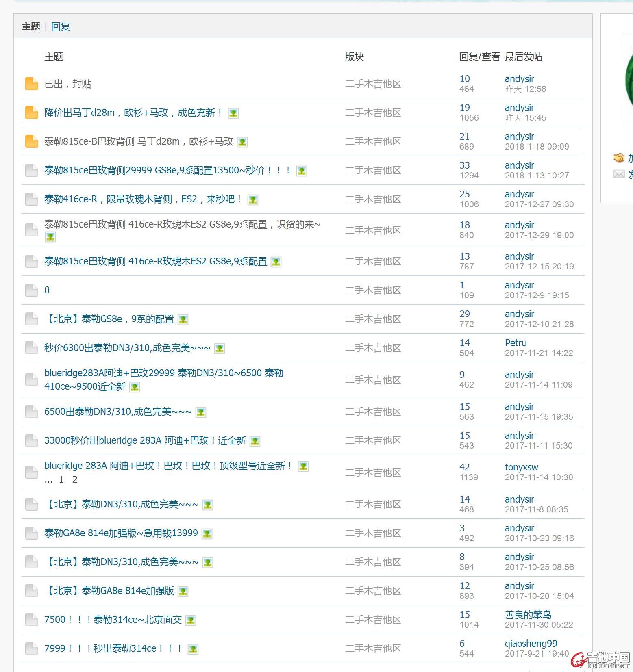This screenshot has height=672, width=633.
Task: Click image icon after 7999！！！秒出泰勒314ce
Action: pyautogui.click(x=193, y=649)
